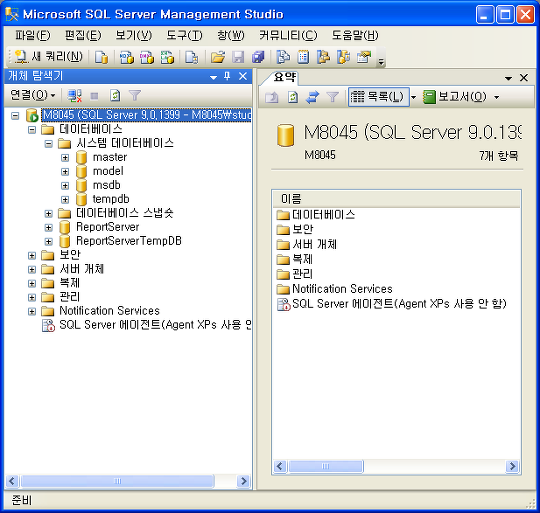
Task: Expand the tempdb database node
Action: (65, 199)
